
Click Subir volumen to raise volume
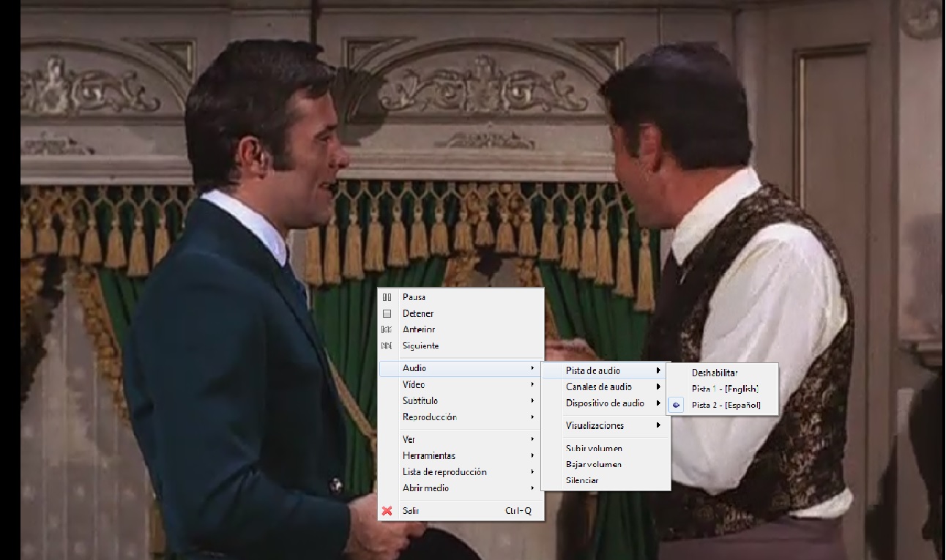click(606, 448)
